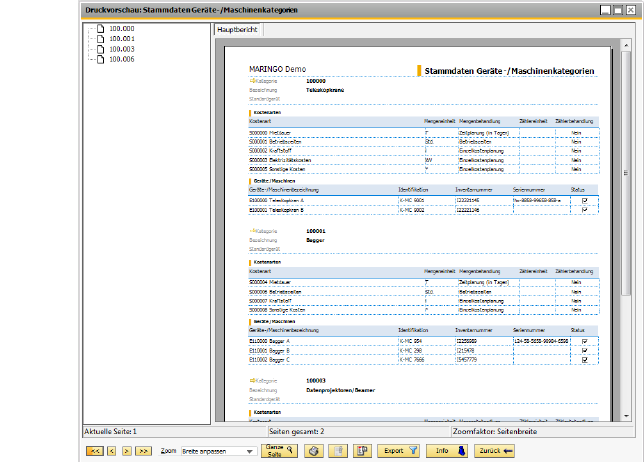644x462 pixels.
Task: Click the printer icon to print the report
Action: (x=314, y=451)
